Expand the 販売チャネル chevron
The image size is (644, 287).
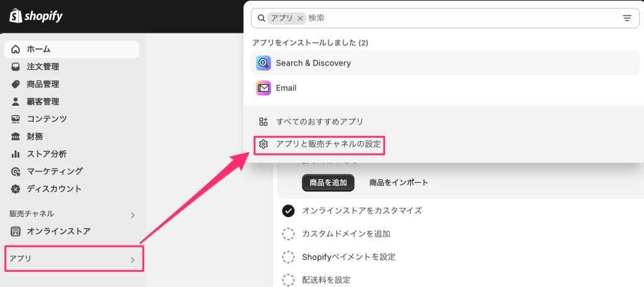pyautogui.click(x=132, y=215)
